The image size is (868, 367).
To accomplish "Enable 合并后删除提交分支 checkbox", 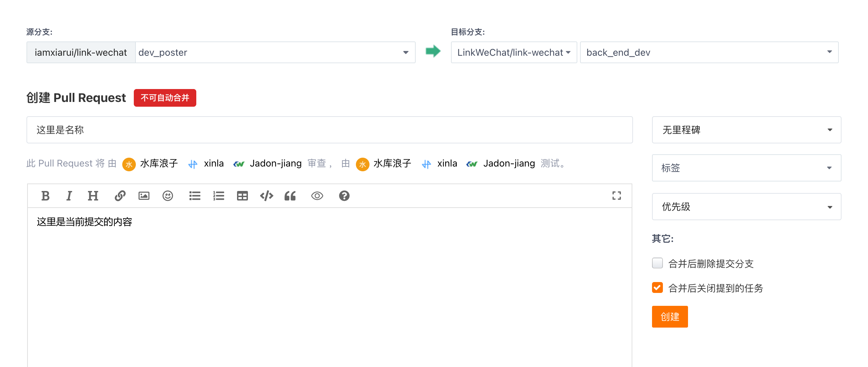I will click(x=657, y=263).
